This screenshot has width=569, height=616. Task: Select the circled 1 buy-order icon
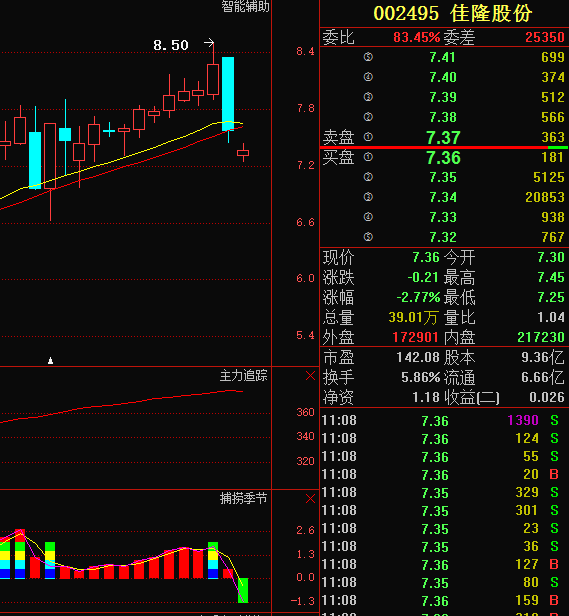click(x=368, y=157)
